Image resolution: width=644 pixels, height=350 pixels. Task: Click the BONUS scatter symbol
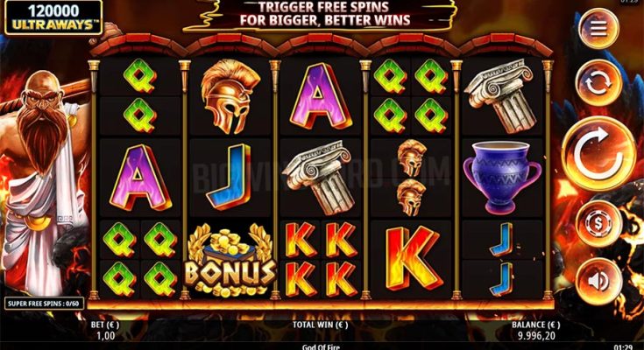(x=230, y=261)
